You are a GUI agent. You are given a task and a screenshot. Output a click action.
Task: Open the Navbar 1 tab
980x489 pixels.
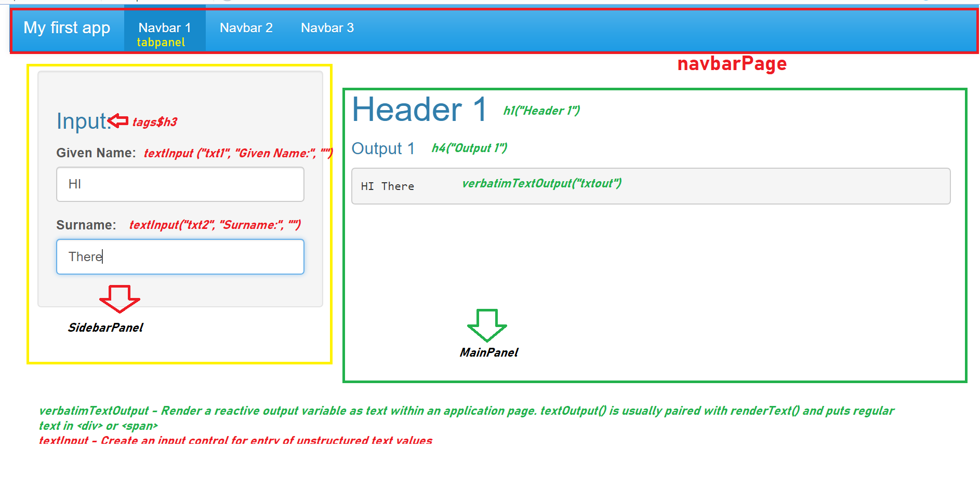[165, 29]
